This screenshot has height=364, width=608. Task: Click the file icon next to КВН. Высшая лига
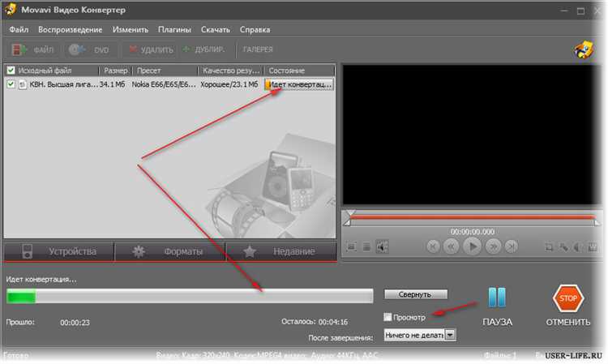coord(23,84)
